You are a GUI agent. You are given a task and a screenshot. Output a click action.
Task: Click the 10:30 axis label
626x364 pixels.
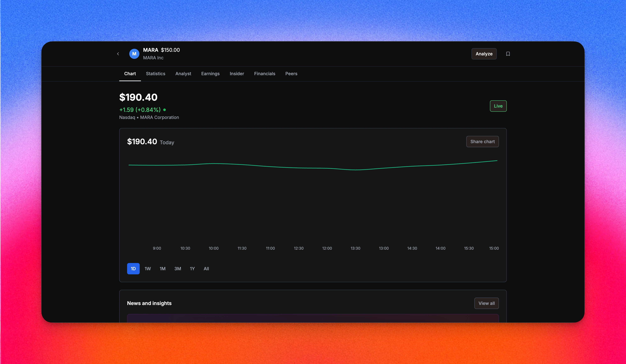[185, 248]
